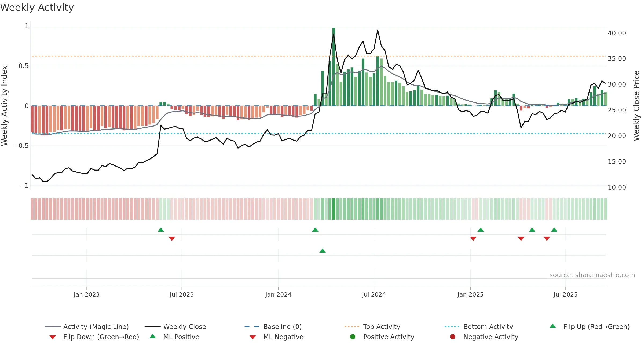Click the Baseline (0) dashed legend marker

tap(252, 327)
